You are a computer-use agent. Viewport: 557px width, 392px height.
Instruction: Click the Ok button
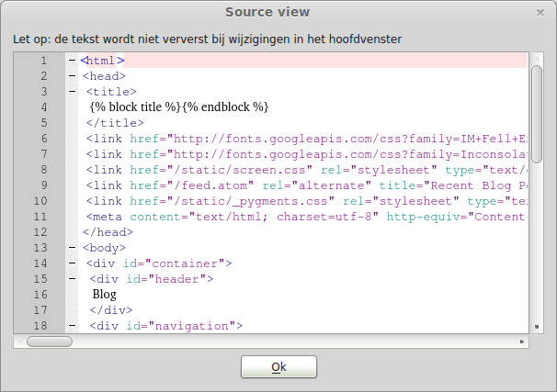pos(278,367)
